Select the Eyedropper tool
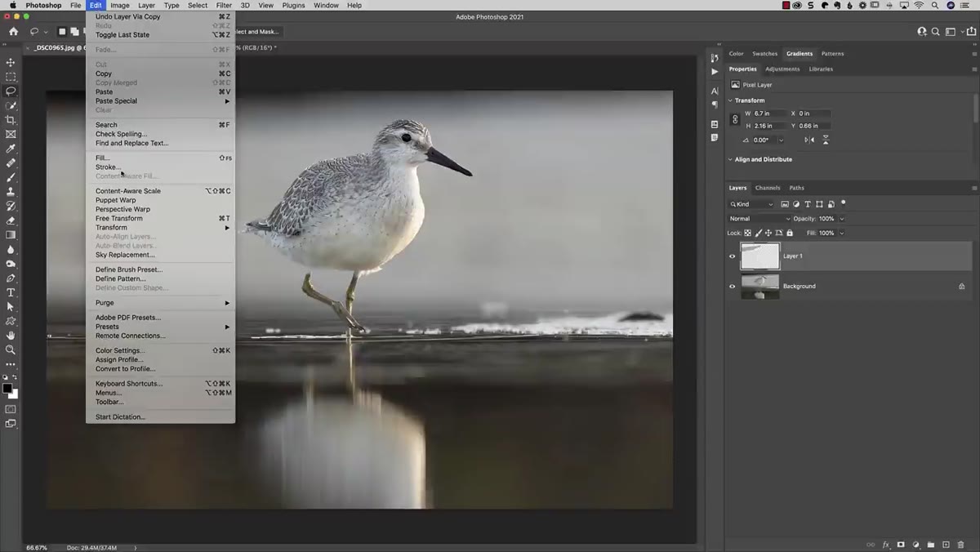 [x=11, y=149]
